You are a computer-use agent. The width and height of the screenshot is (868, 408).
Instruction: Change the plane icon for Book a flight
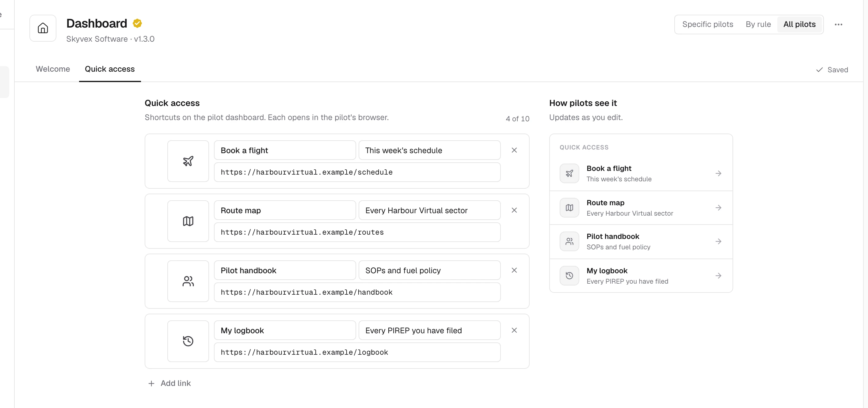click(x=188, y=161)
